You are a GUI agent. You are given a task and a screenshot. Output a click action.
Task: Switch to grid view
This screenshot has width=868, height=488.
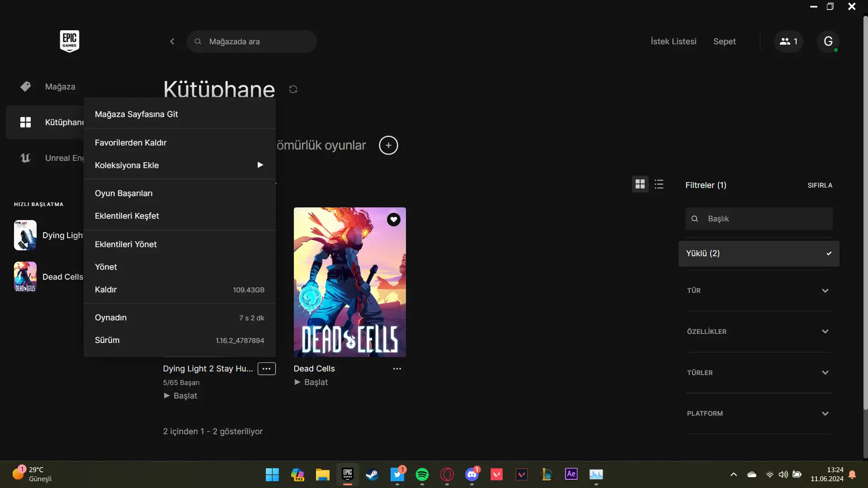pos(640,184)
